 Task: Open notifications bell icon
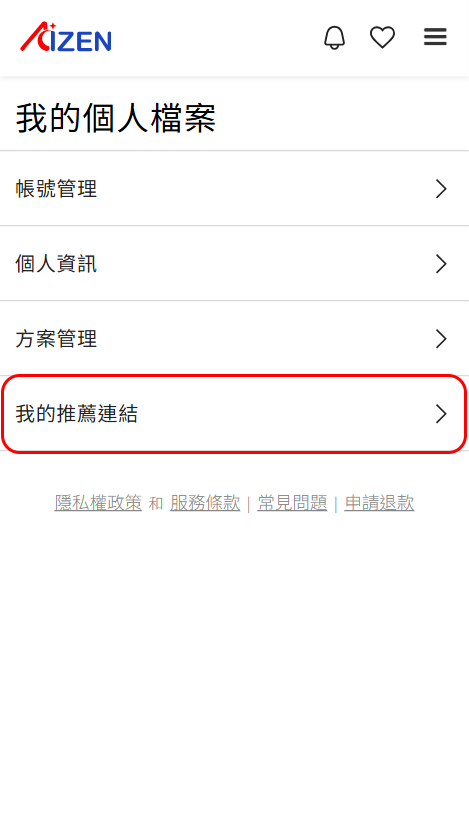(x=334, y=38)
